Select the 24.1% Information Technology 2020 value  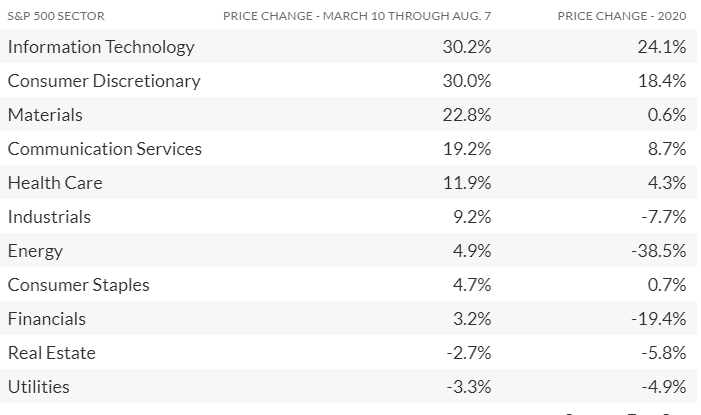(x=662, y=47)
